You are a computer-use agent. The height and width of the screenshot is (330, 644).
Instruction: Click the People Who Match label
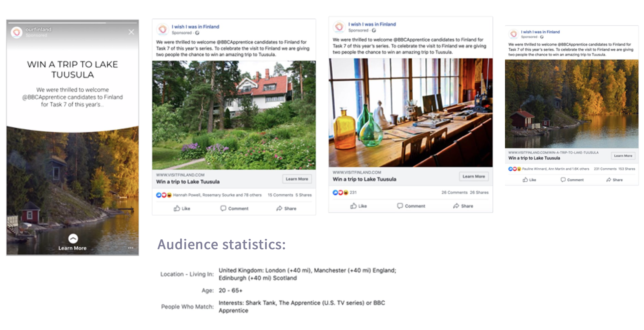pyautogui.click(x=187, y=307)
